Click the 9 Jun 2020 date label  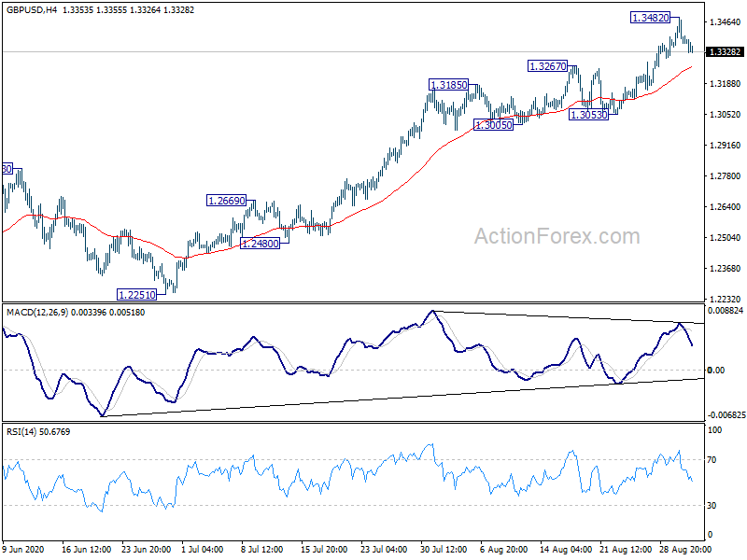[23, 549]
